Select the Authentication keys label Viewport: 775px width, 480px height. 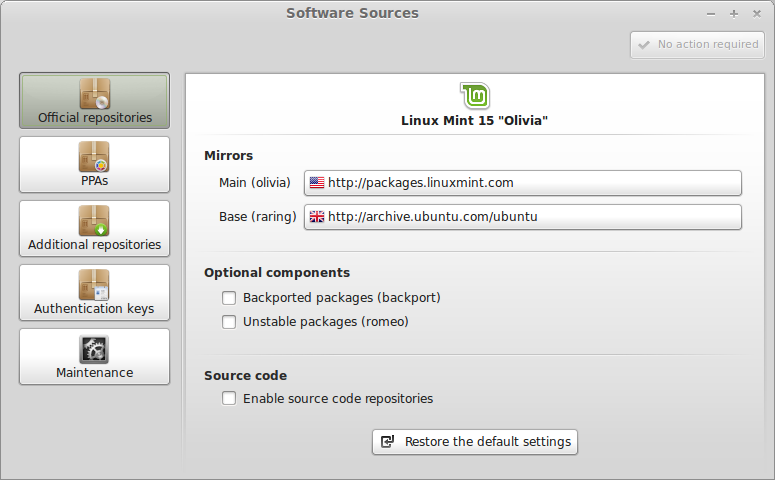[94, 309]
